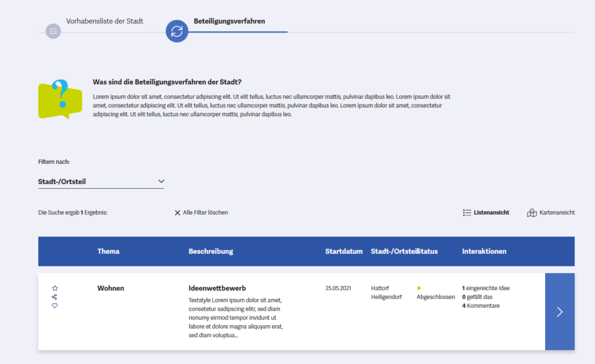Click Hattorf district text
Screen dimensions: 595x364
(x=380, y=288)
